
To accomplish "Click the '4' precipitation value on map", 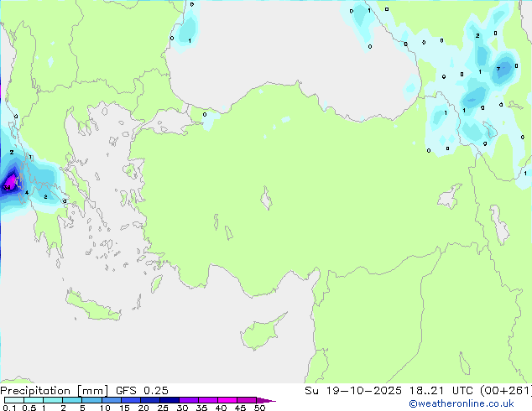I will (27, 193).
